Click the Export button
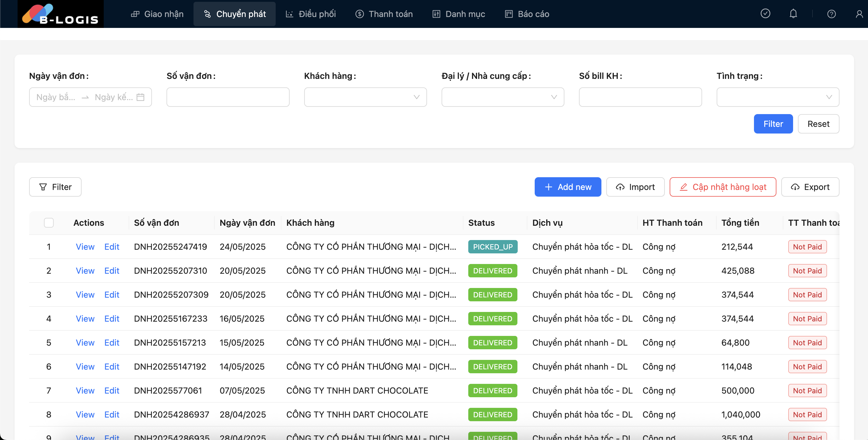The width and height of the screenshot is (868, 440). pos(810,187)
